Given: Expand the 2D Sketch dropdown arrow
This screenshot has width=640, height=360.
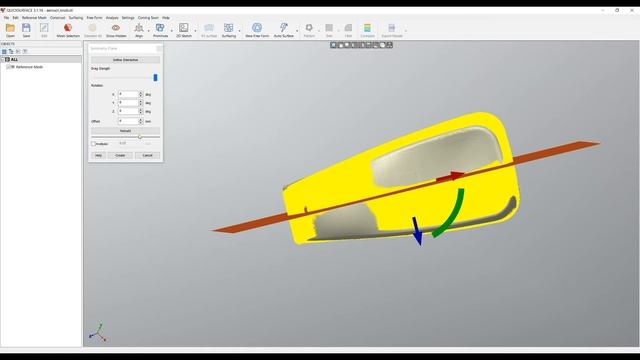Looking at the screenshot, I should 195,31.
